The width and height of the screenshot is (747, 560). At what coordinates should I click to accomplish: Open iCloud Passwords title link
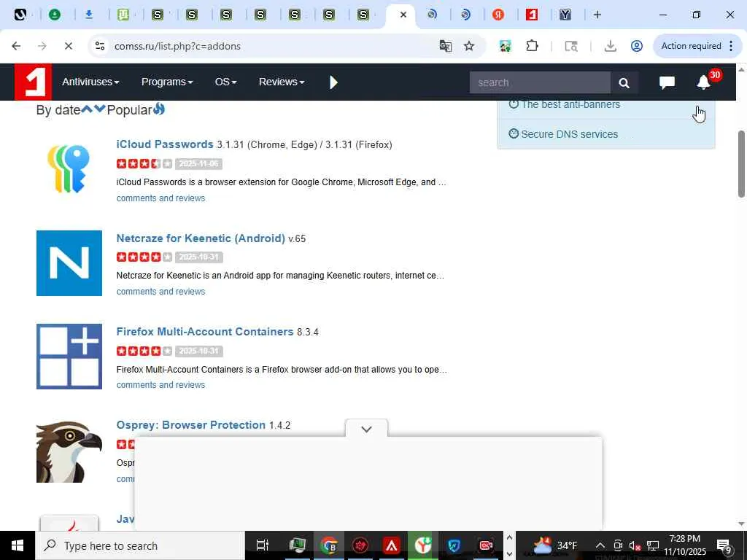[165, 144]
